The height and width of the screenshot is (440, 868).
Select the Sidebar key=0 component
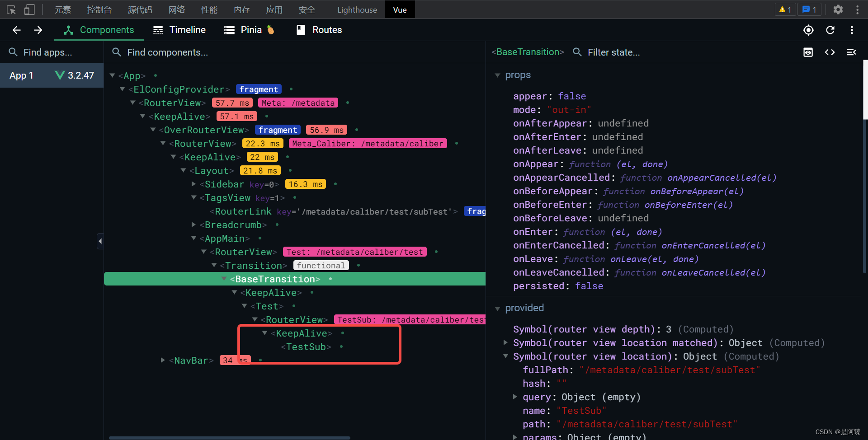click(x=240, y=184)
